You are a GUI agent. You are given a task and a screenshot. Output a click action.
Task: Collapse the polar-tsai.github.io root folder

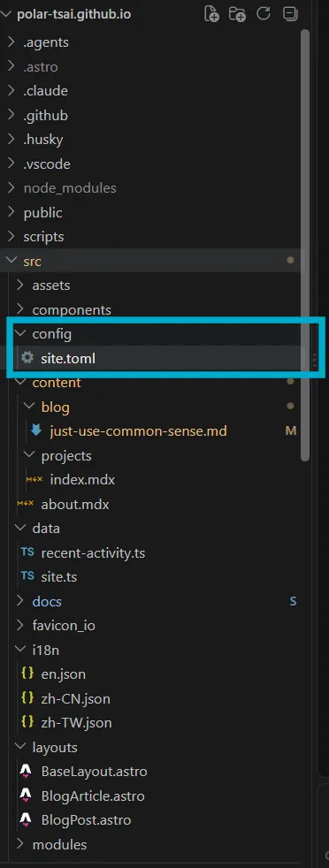(x=7, y=14)
